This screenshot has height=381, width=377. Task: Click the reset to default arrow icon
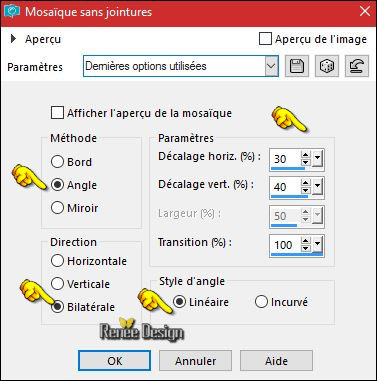click(357, 66)
